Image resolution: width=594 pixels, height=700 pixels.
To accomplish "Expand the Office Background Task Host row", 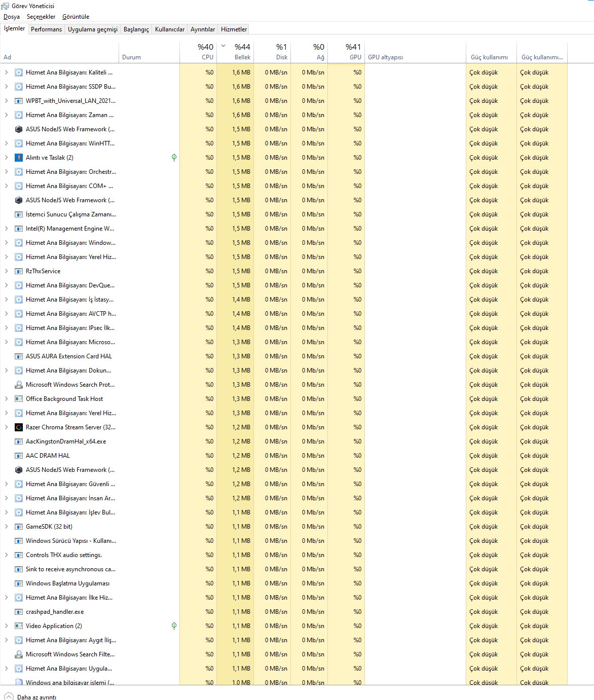I will point(6,399).
